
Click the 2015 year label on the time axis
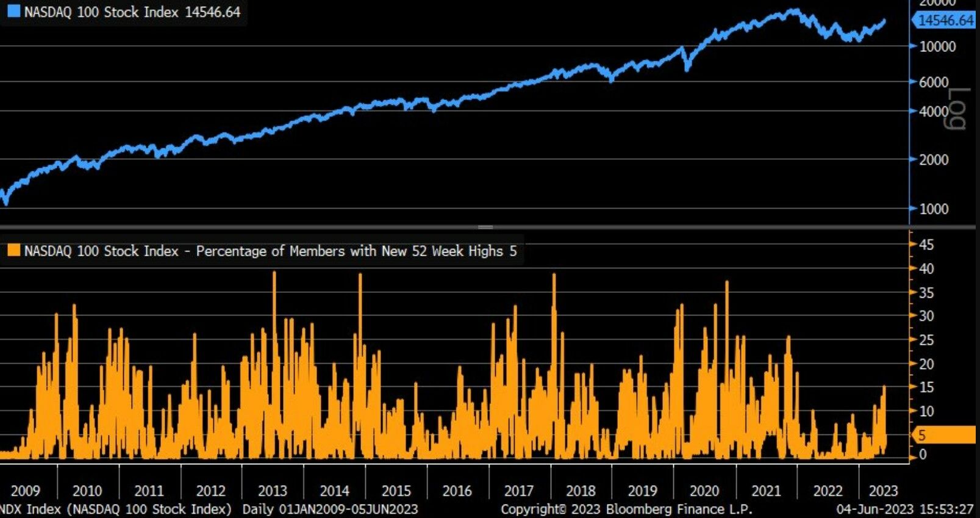coord(396,491)
